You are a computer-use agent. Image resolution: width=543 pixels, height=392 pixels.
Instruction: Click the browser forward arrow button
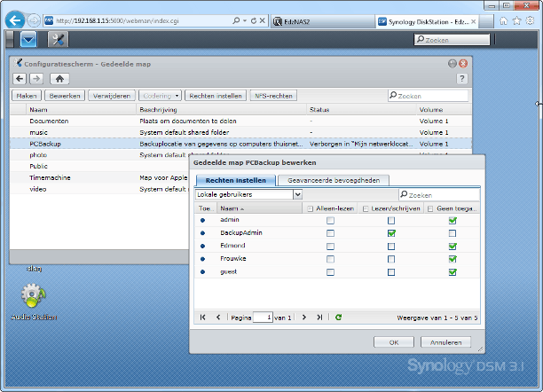[34, 20]
